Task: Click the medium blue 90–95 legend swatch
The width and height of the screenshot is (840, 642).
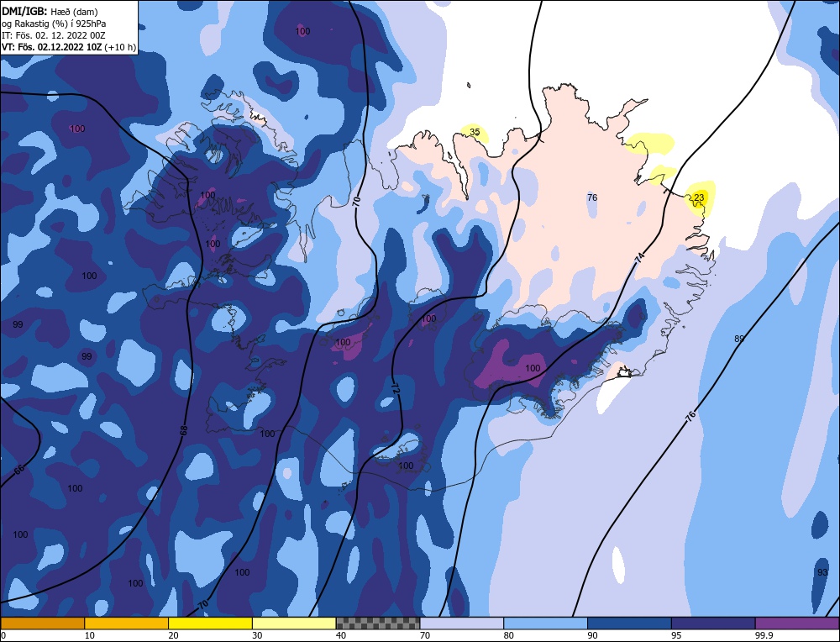Action: point(629,623)
